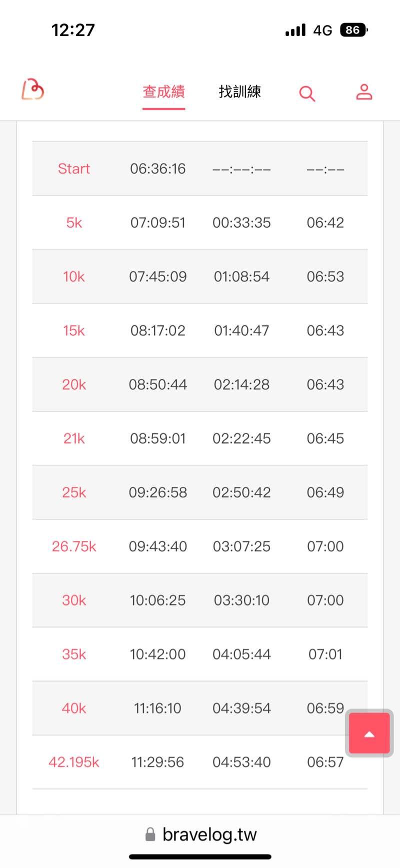Select the 42.195k finish label
400x868 pixels.
coord(74,762)
